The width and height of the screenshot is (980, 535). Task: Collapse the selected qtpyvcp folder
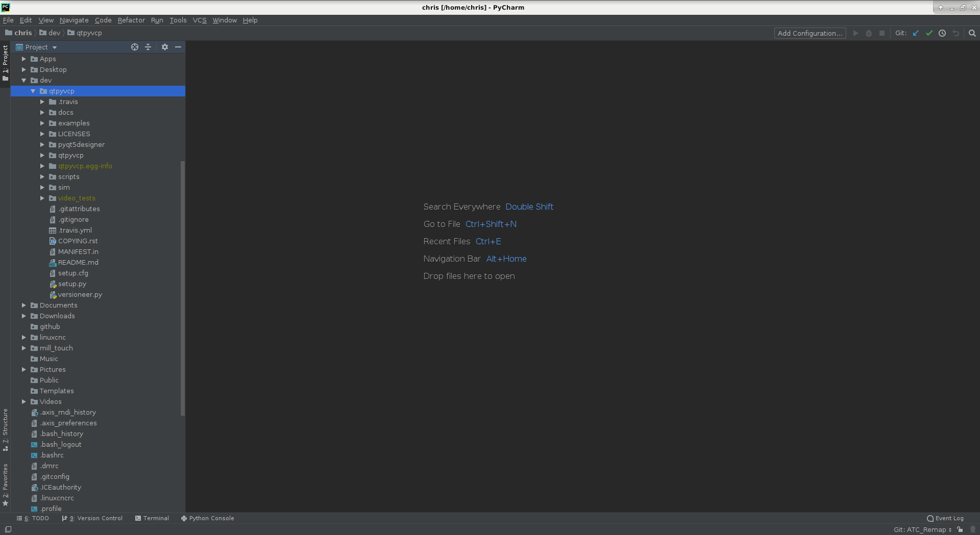point(33,91)
